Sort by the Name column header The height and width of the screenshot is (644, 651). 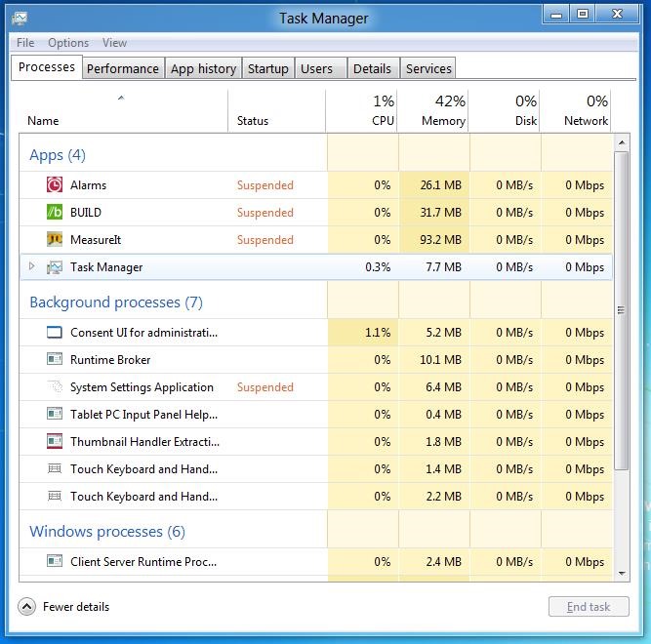(x=123, y=111)
